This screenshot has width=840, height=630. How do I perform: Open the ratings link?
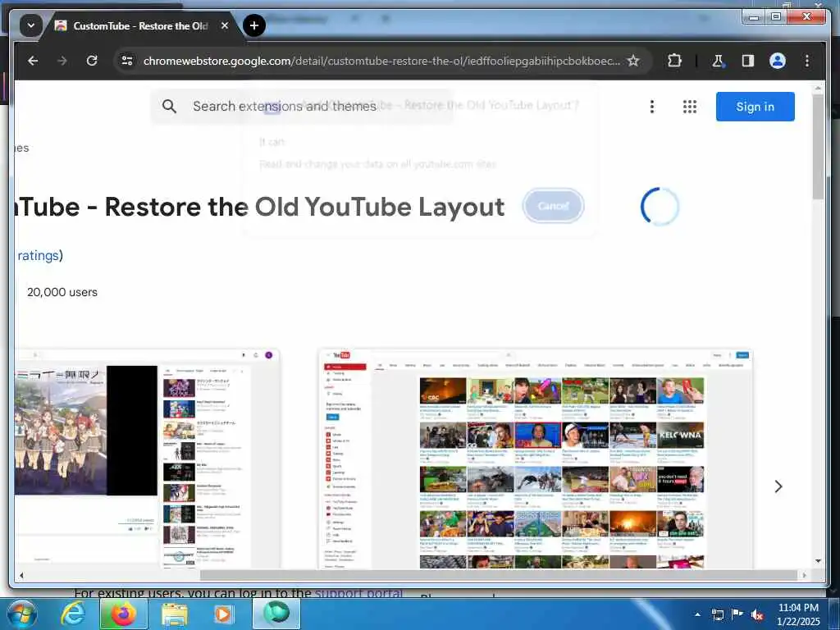38,256
